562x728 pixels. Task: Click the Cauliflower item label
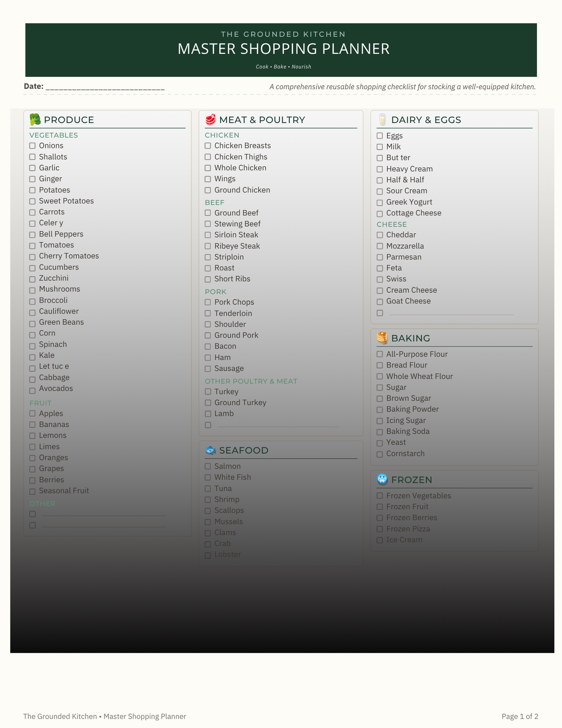[59, 311]
